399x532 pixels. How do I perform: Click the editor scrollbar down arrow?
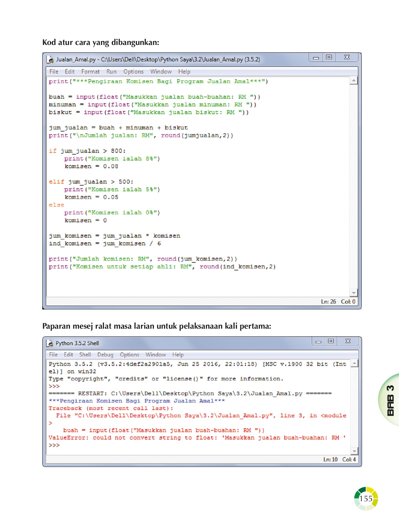click(x=353, y=293)
